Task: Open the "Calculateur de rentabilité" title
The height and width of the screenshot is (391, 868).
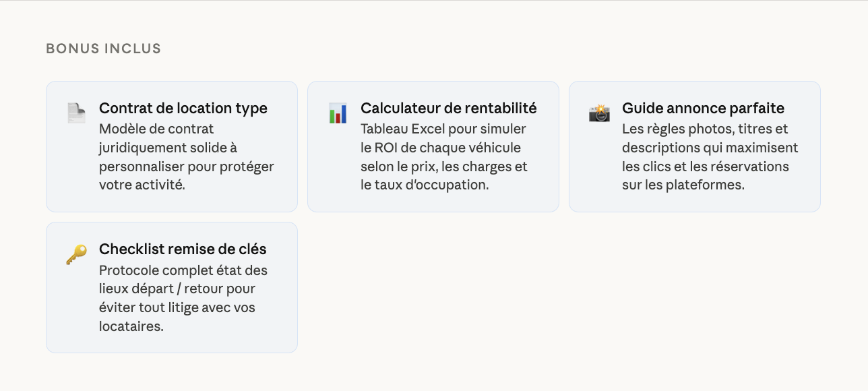Action: pos(448,109)
